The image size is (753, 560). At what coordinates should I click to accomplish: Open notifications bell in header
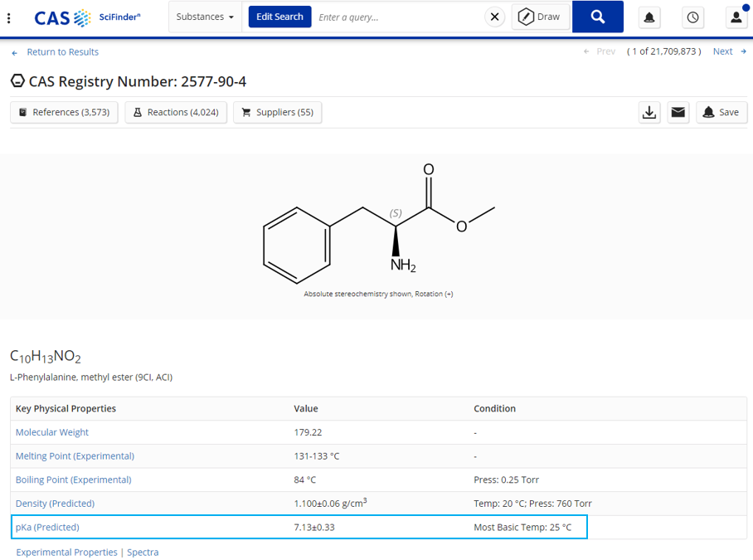[649, 17]
